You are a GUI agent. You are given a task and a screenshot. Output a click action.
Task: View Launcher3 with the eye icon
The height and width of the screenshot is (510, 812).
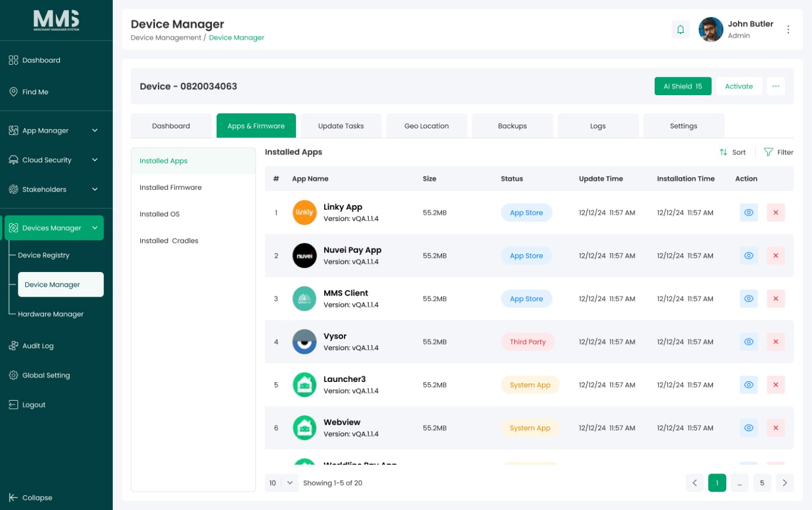749,385
